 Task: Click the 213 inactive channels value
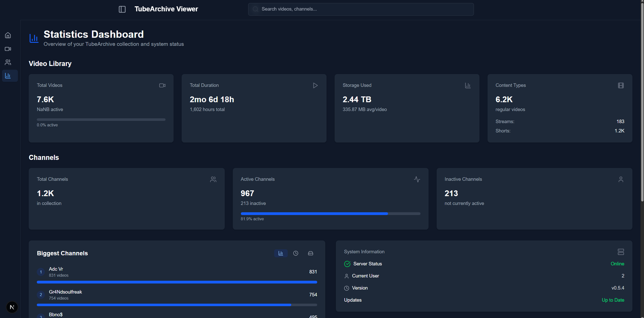click(x=451, y=194)
